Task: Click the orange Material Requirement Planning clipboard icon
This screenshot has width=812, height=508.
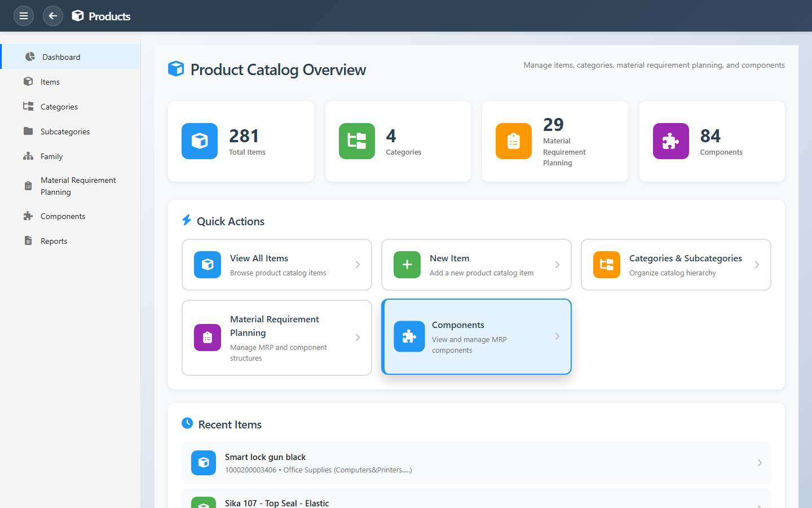Action: point(513,141)
